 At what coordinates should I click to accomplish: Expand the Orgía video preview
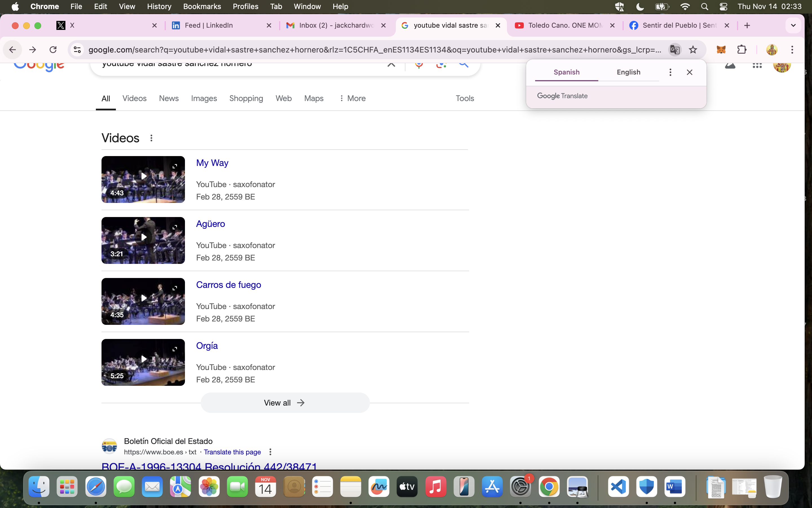click(x=175, y=349)
